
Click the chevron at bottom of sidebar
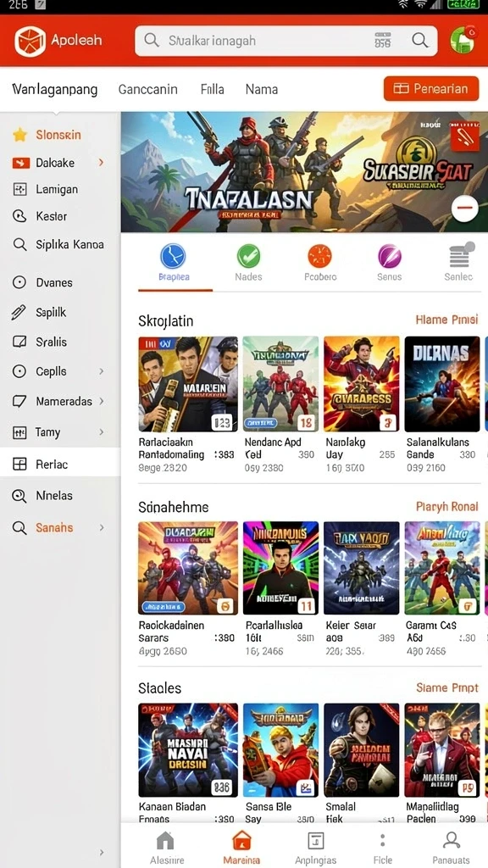[102, 853]
